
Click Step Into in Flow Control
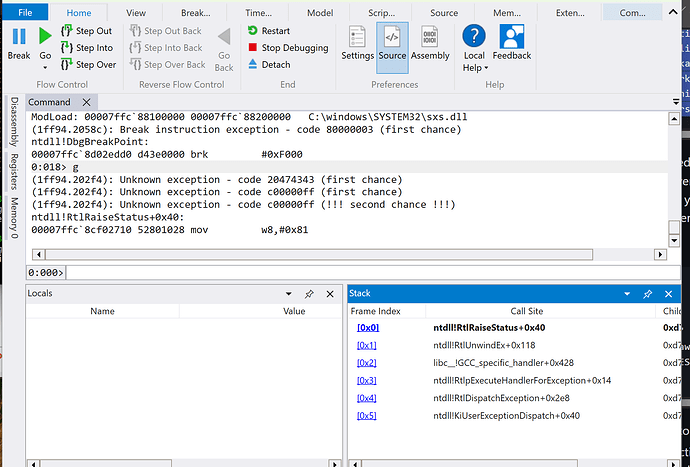(x=87, y=48)
